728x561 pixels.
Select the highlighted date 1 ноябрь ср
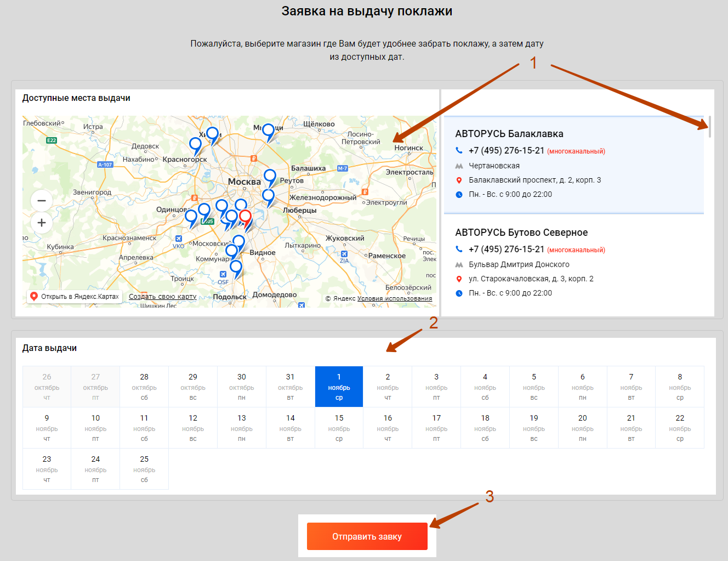(339, 387)
